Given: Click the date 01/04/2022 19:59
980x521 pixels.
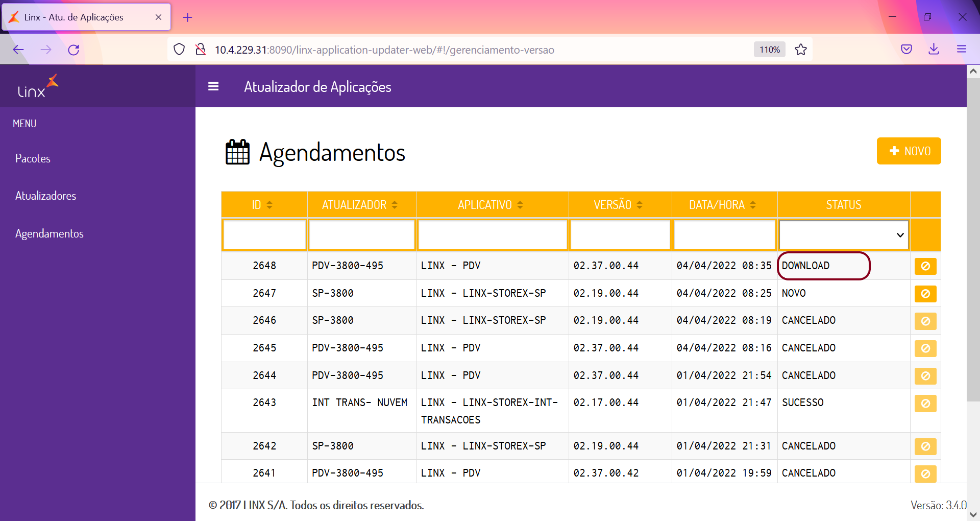Looking at the screenshot, I should (724, 473).
